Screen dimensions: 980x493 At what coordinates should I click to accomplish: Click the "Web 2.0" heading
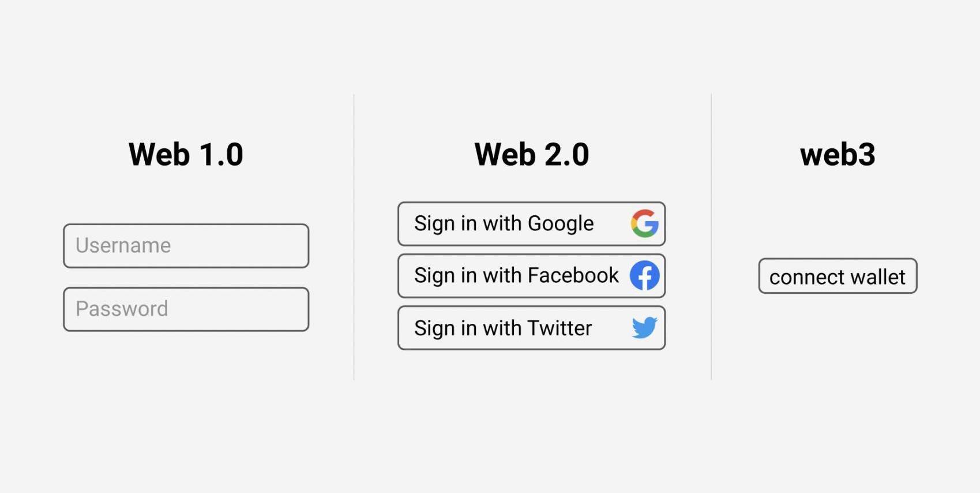(x=531, y=155)
